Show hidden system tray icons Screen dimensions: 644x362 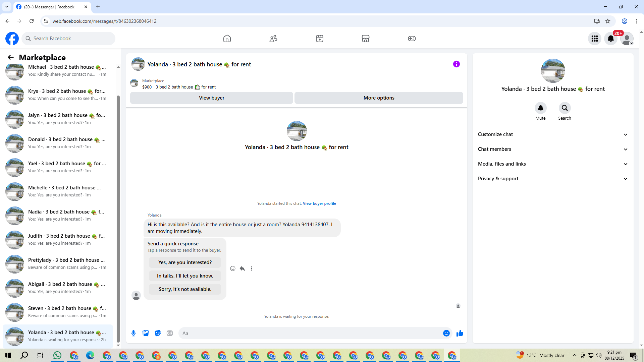tap(575, 355)
